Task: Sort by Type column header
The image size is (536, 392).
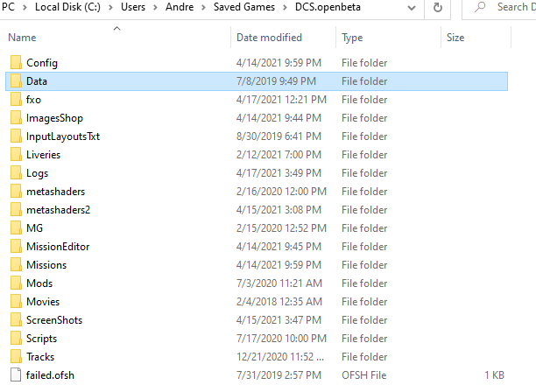Action: coord(352,38)
